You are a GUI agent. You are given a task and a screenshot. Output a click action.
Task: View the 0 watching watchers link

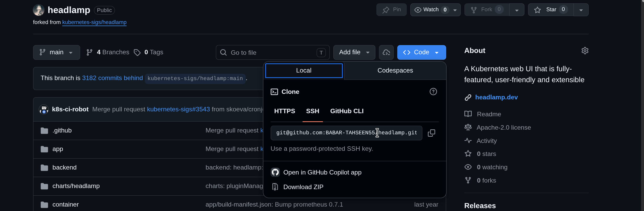492,167
